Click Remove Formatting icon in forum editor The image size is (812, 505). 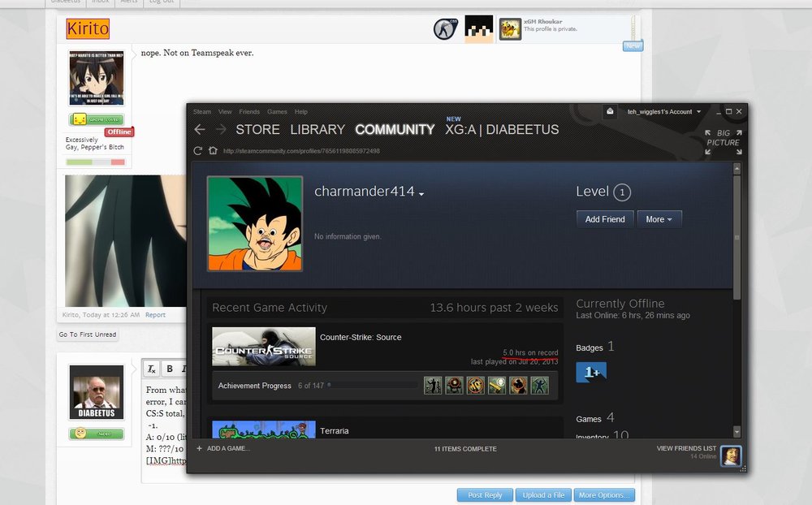(151, 369)
